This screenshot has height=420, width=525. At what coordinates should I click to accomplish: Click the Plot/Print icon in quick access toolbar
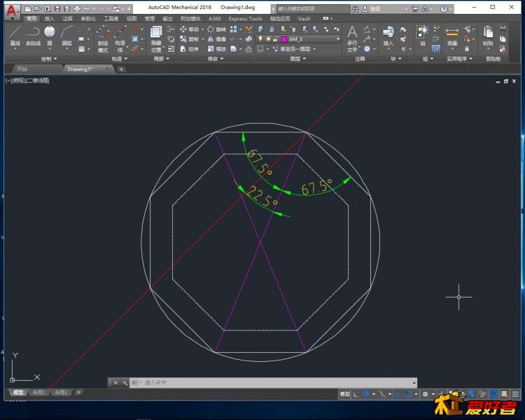click(77, 8)
